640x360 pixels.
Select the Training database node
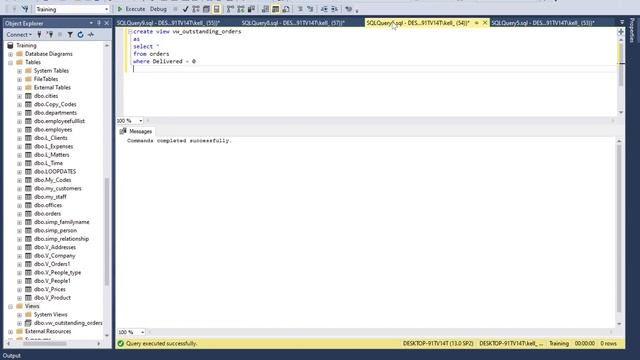tap(26, 45)
